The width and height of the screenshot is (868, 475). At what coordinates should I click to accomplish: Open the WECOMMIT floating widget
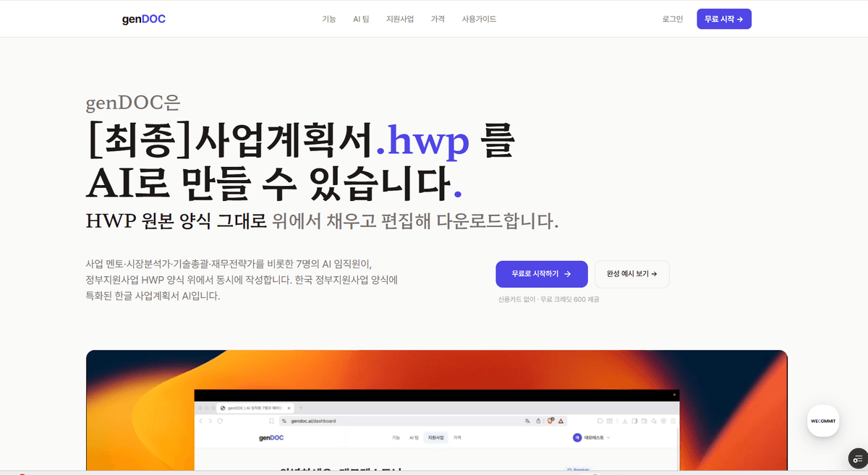click(823, 420)
